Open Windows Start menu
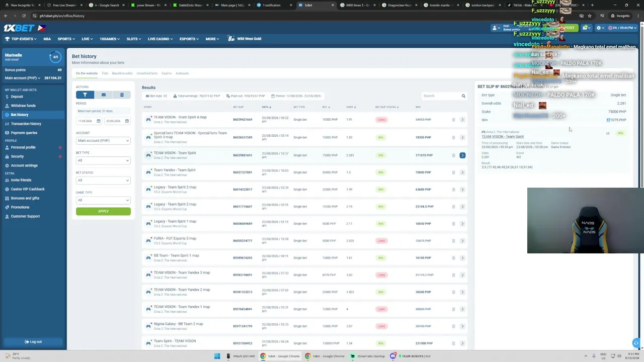 pos(217,356)
